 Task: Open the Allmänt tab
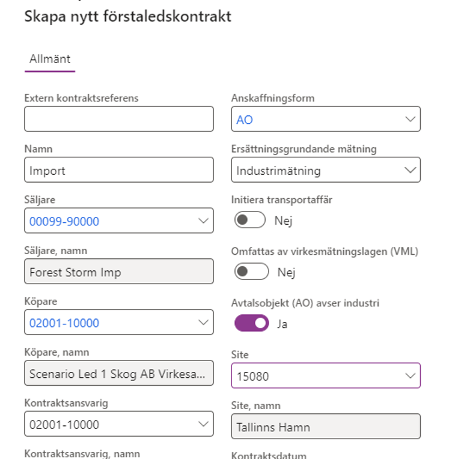(50, 59)
